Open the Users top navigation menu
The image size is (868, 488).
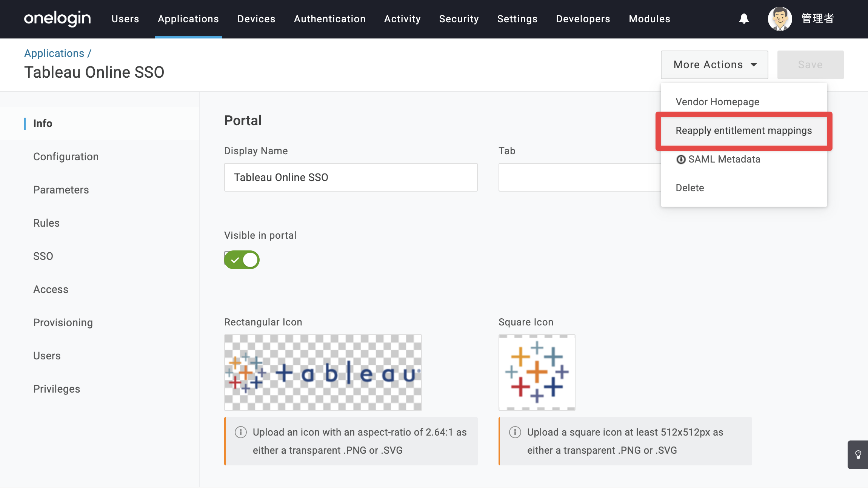pyautogui.click(x=125, y=19)
